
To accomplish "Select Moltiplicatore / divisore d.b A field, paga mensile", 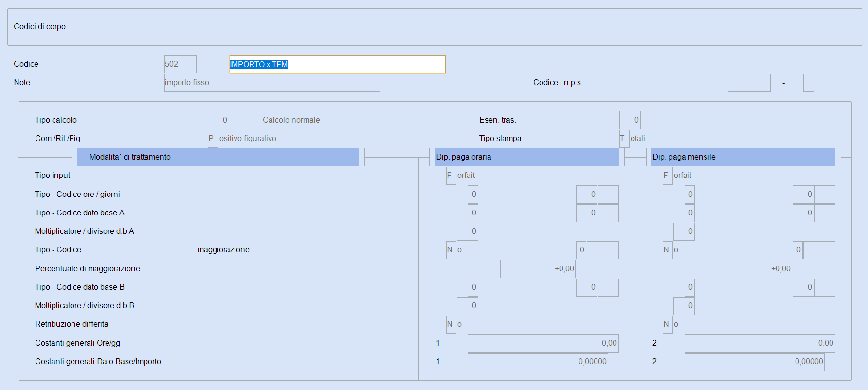I will (x=684, y=231).
